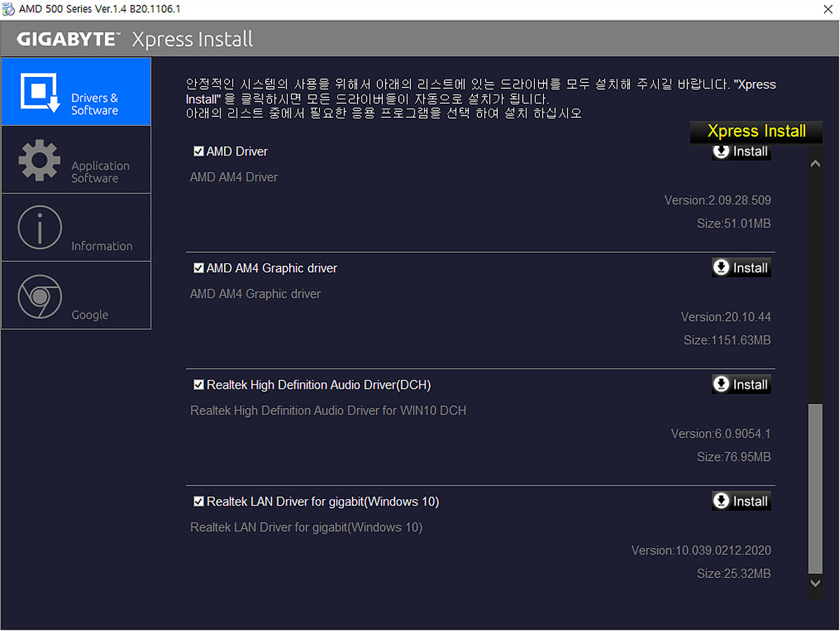Click the 'Version:20.10.44' text
The width and height of the screenshot is (840, 631).
(726, 317)
